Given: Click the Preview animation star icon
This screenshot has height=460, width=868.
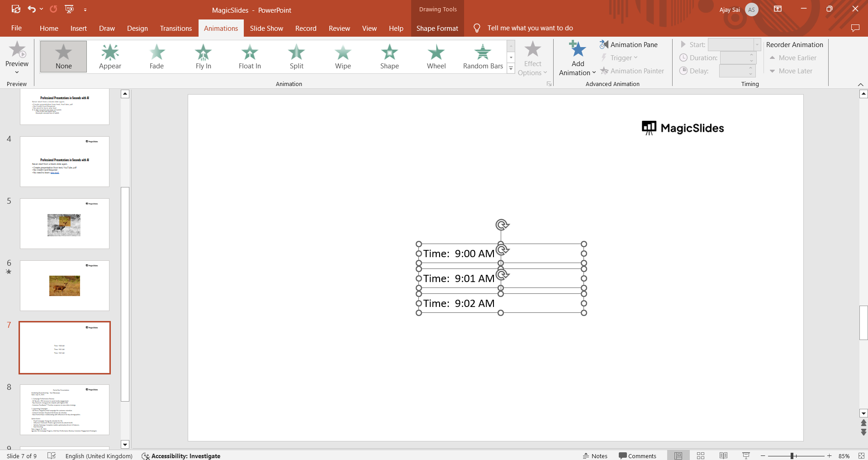Looking at the screenshot, I should [x=17, y=49].
